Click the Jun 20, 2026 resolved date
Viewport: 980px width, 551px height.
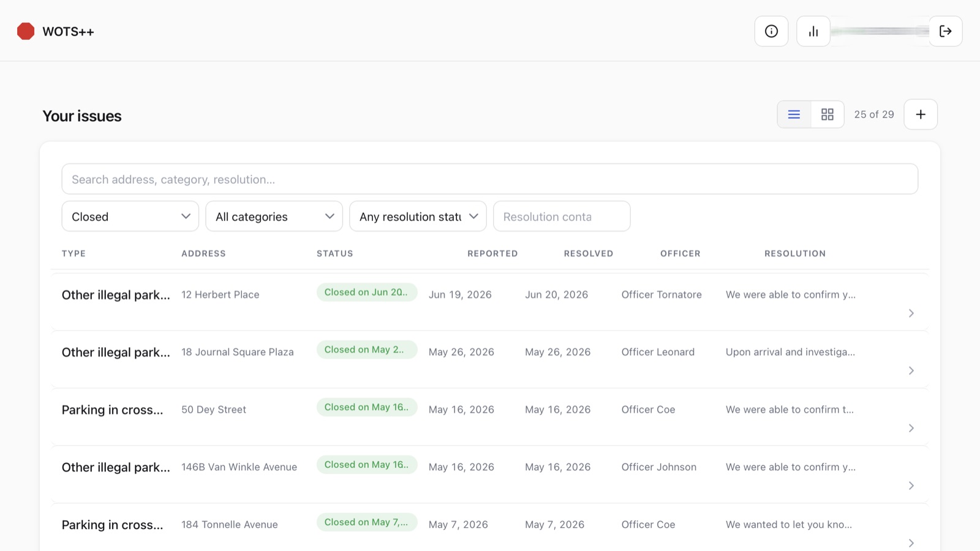click(556, 295)
